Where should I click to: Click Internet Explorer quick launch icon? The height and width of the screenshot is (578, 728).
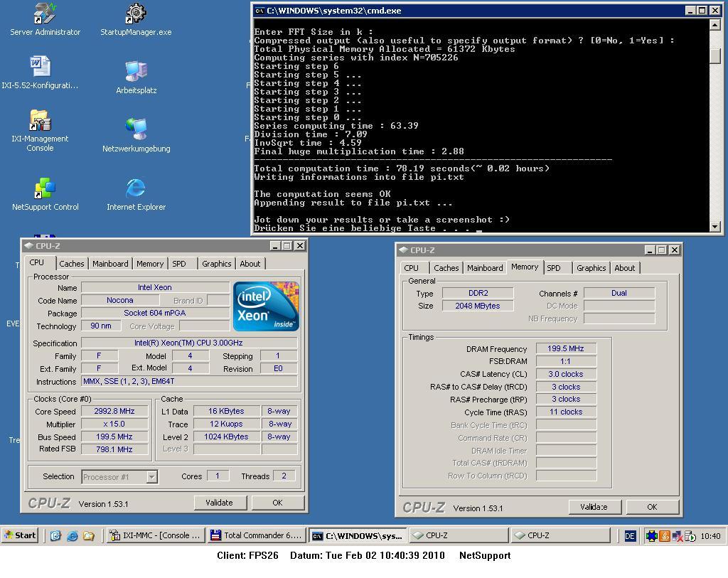point(72,536)
